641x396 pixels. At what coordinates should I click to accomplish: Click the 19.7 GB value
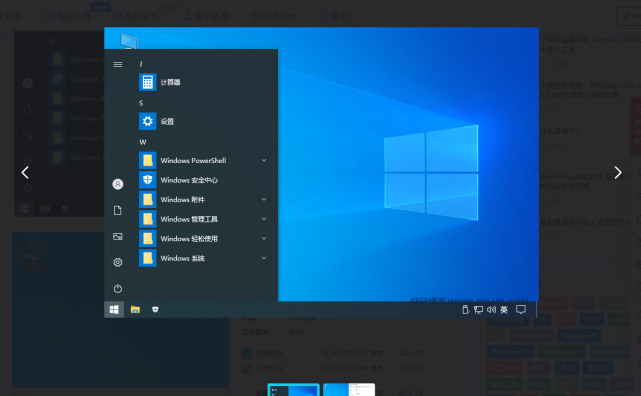[411, 368]
